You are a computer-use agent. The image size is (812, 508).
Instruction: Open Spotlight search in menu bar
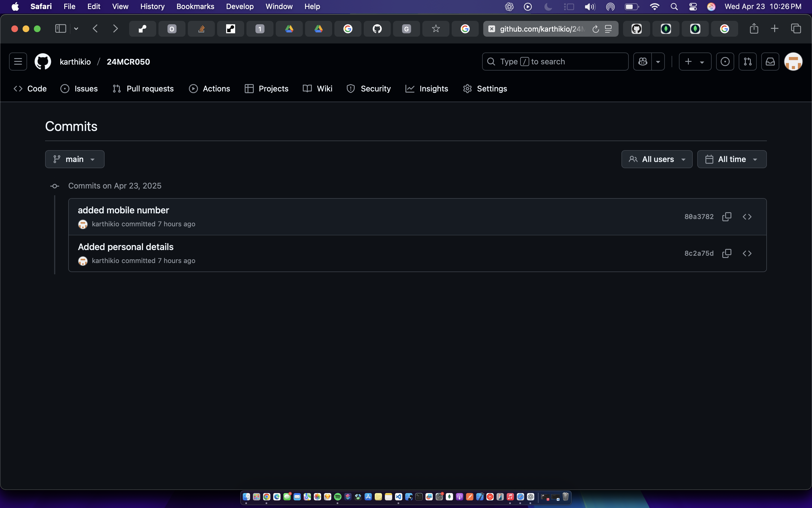coord(674,6)
